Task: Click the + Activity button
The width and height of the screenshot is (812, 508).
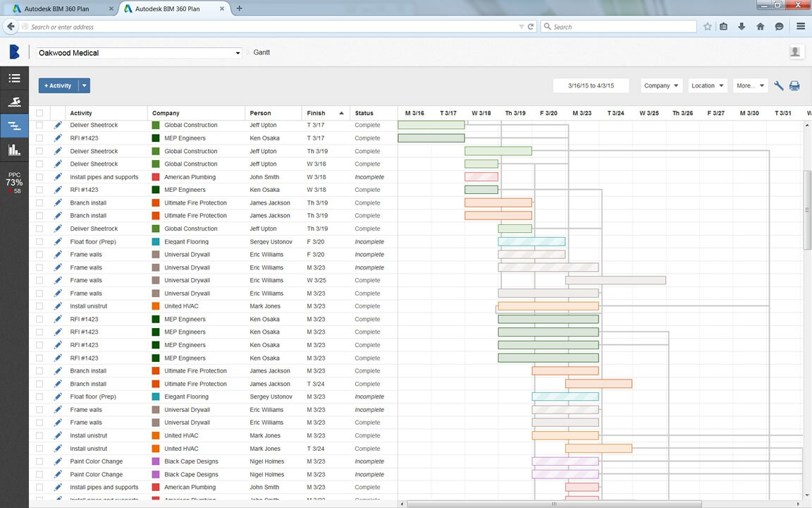Action: tap(57, 85)
